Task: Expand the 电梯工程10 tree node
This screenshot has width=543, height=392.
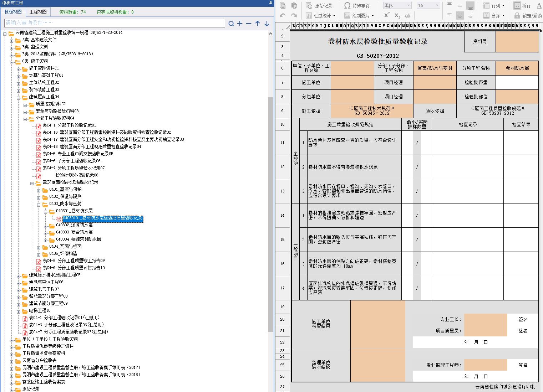Action: [18, 311]
